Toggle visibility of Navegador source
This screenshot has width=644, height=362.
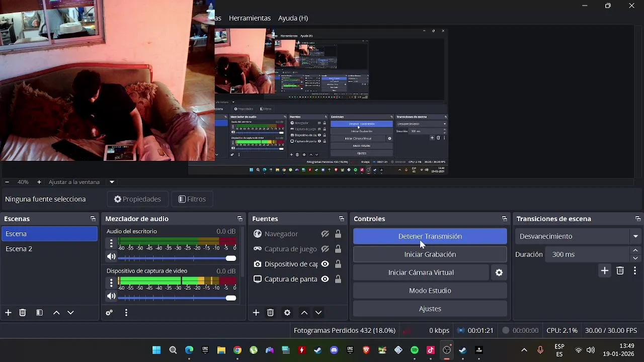(x=325, y=234)
